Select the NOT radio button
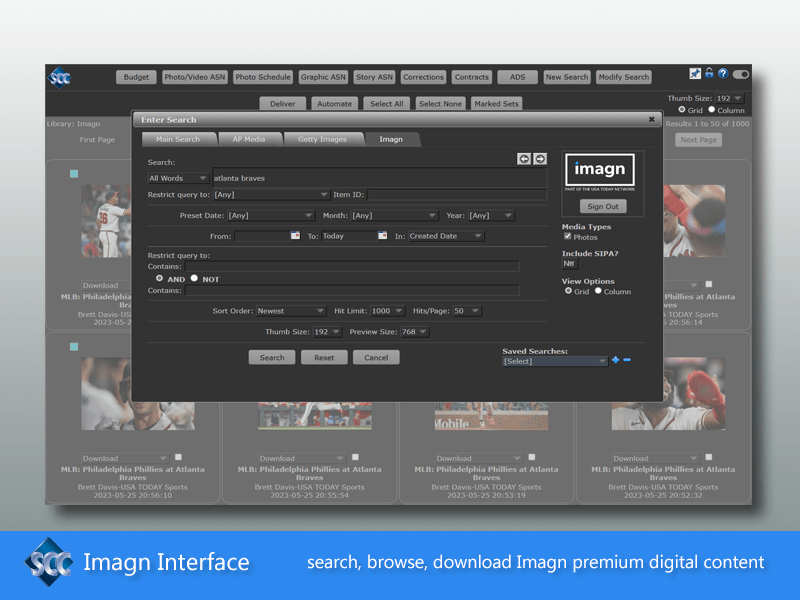 [x=194, y=278]
